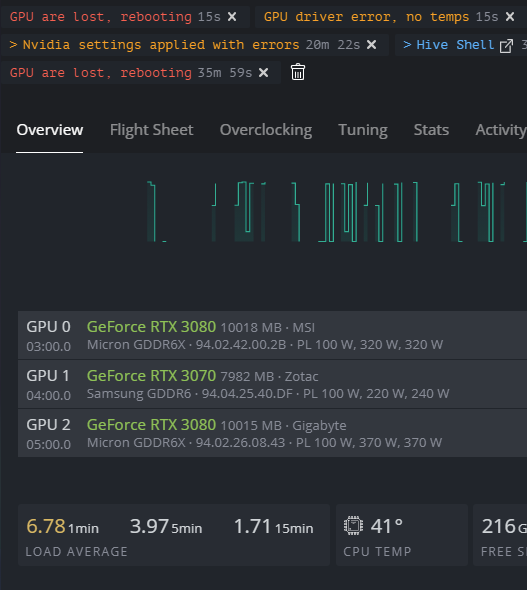This screenshot has height=590, width=527.
Task: Click the GPU 0 label
Action: 48,327
